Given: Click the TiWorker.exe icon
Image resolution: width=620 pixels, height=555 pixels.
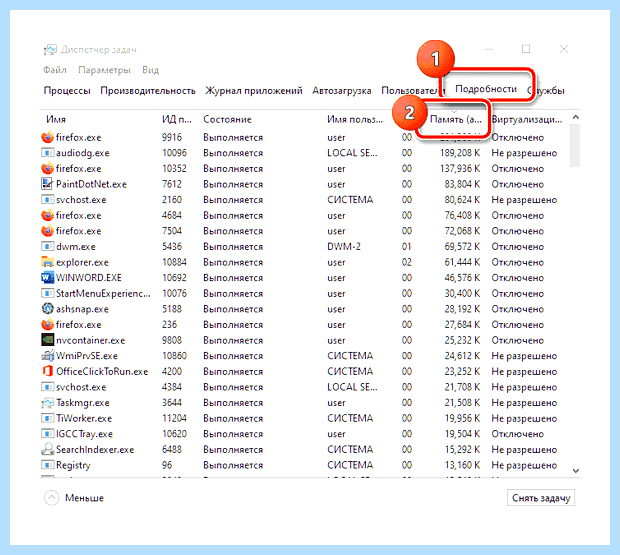Looking at the screenshot, I should pos(47,418).
